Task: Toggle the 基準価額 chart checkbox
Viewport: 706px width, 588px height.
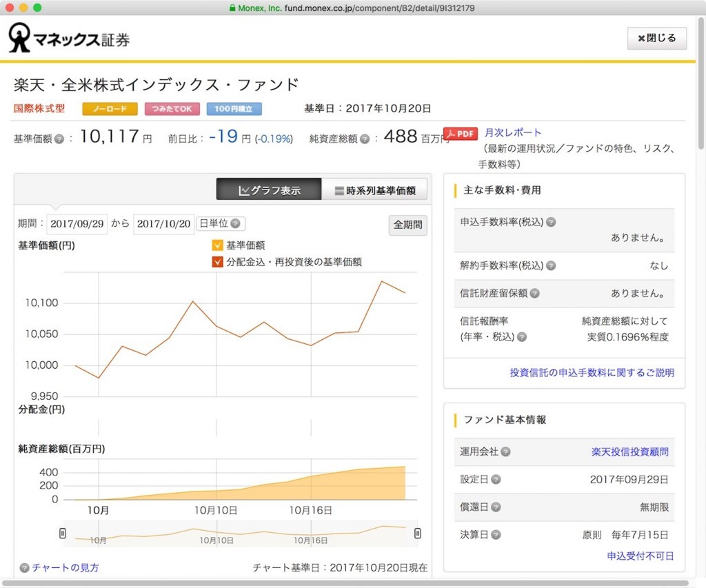Action: 217,245
